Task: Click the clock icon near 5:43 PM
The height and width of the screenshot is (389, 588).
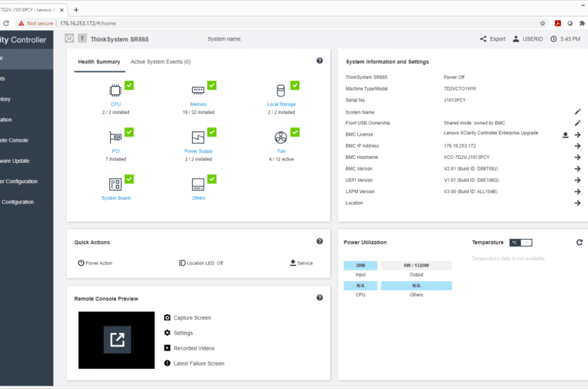Action: click(x=553, y=38)
